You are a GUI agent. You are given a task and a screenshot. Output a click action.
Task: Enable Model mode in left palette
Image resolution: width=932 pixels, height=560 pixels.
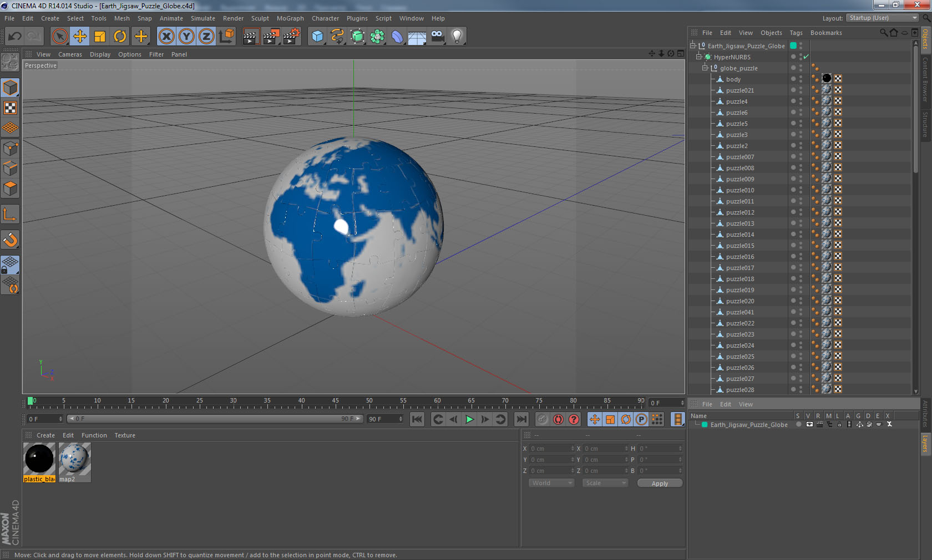pyautogui.click(x=10, y=88)
